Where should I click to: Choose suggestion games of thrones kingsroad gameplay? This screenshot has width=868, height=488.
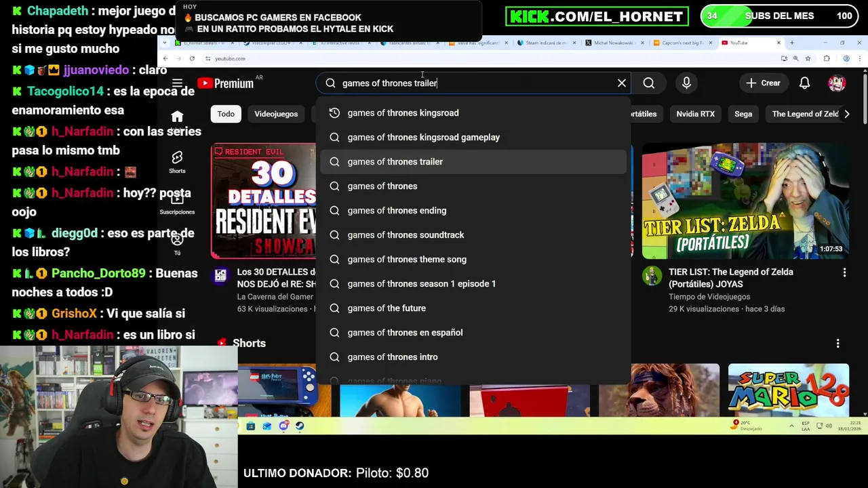(473, 137)
